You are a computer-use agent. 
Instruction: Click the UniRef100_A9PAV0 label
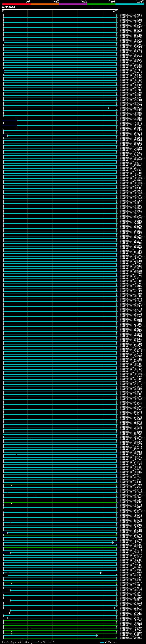(x=131, y=32)
